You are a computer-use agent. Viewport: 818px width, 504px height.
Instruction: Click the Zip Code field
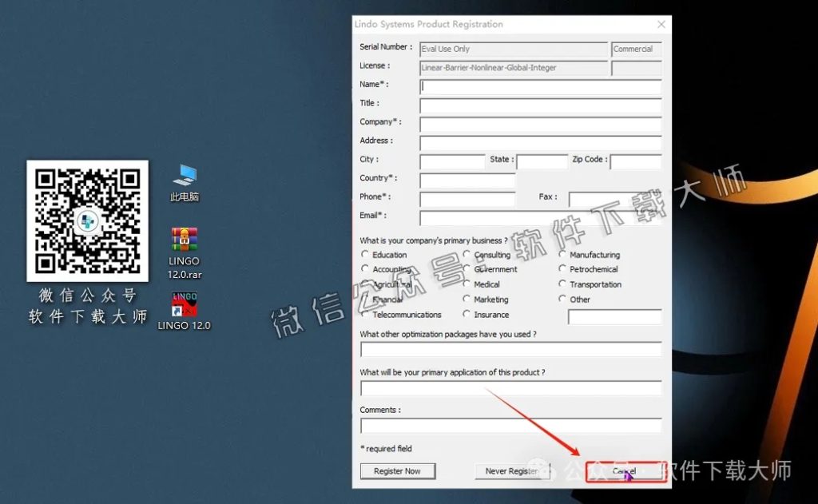click(x=635, y=162)
